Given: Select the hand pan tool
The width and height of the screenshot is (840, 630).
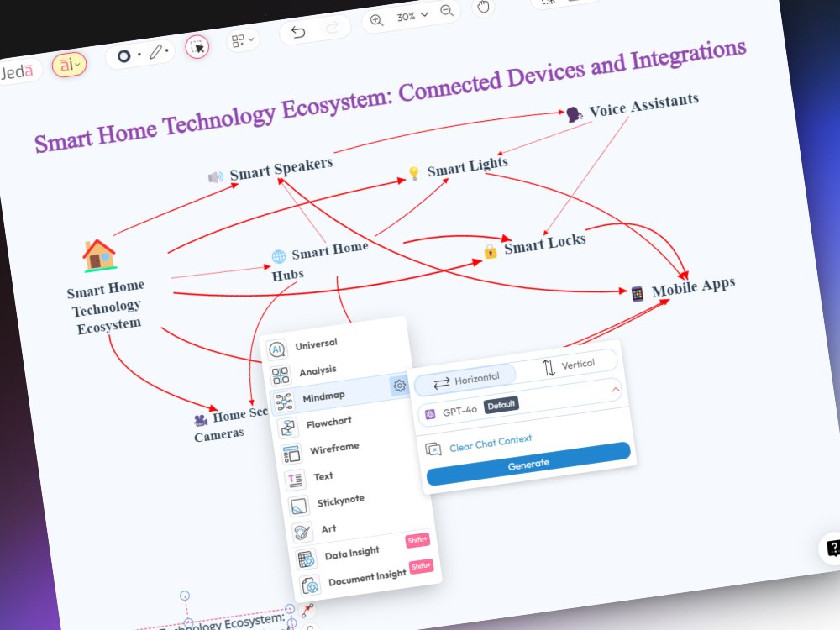Looking at the screenshot, I should point(483,7).
